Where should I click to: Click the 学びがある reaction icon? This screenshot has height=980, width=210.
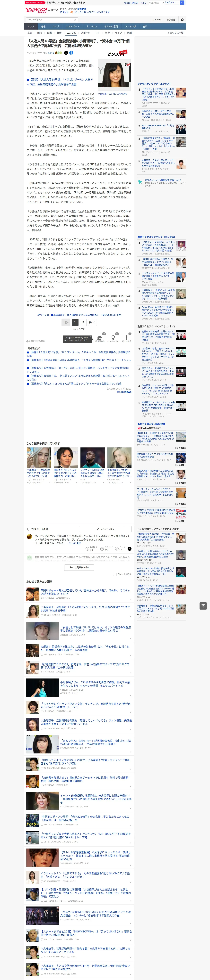[x=100, y=337]
